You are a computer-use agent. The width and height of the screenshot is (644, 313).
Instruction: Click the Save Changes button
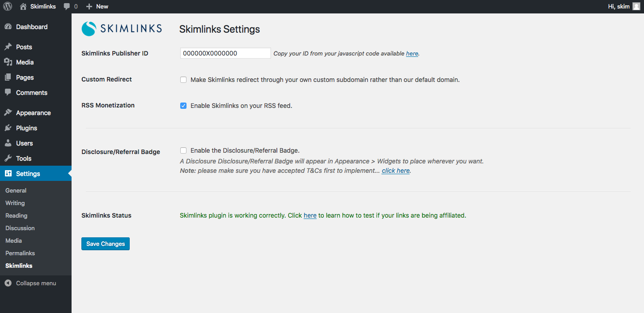pos(106,244)
